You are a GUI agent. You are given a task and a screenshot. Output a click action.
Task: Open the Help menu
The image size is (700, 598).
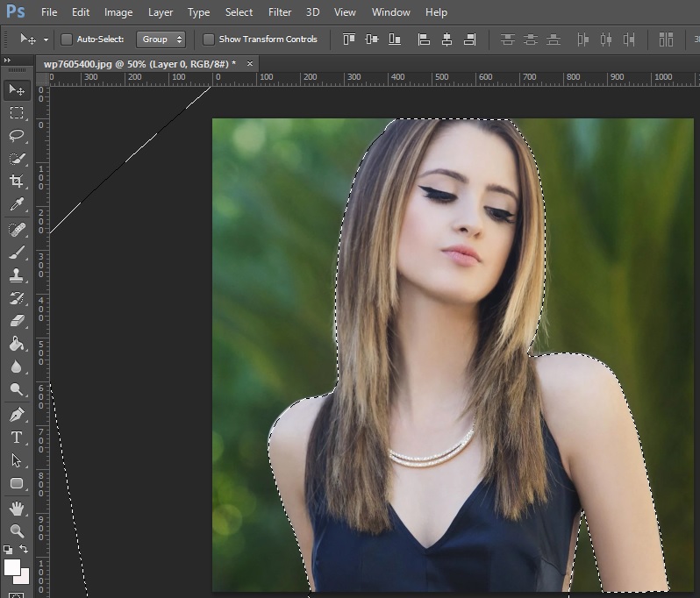coord(436,12)
